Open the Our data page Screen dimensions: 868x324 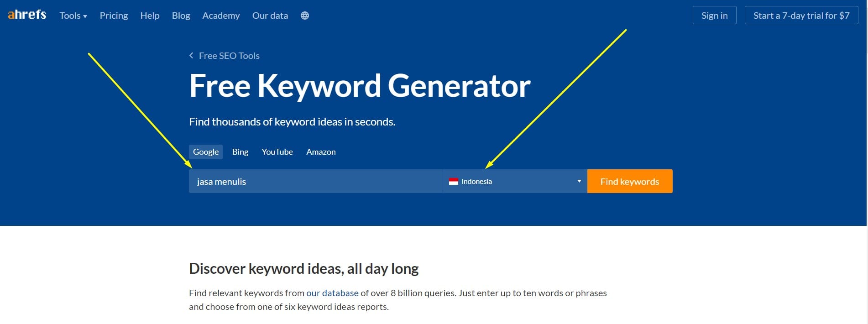point(270,16)
